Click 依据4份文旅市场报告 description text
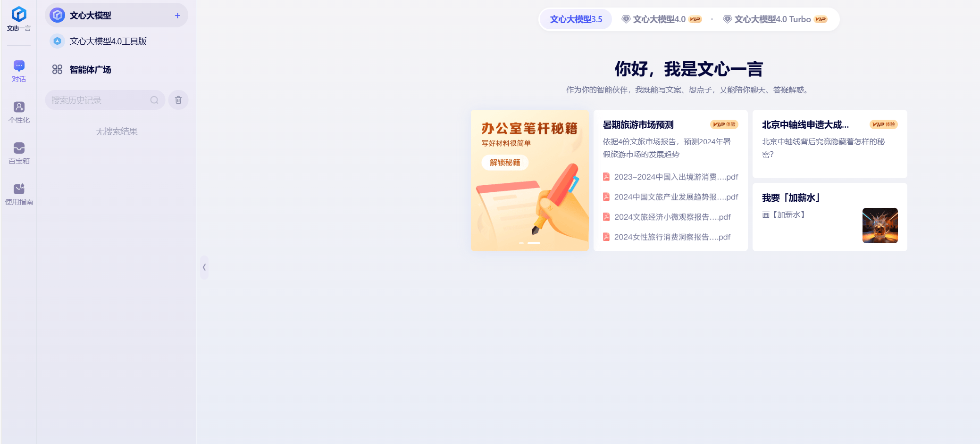Viewport: 980px width, 444px height. tap(667, 148)
